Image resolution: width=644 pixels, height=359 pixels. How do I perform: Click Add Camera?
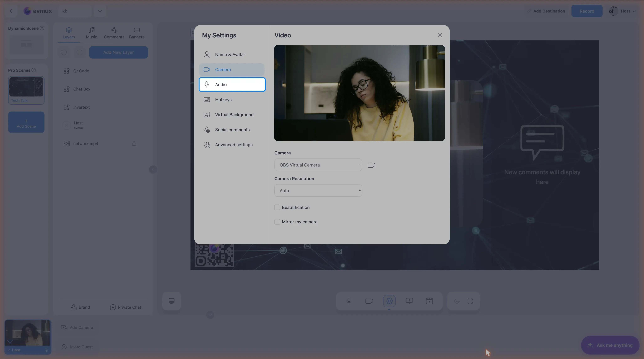pyautogui.click(x=77, y=327)
